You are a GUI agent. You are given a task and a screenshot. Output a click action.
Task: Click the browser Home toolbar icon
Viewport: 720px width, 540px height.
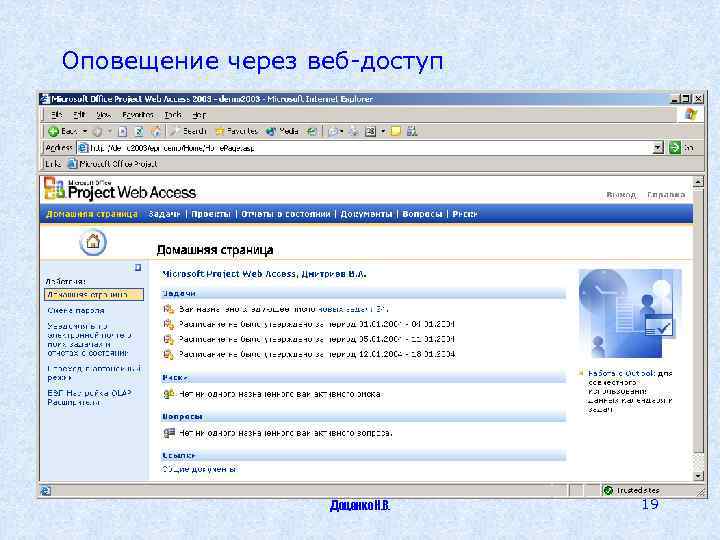point(156,132)
